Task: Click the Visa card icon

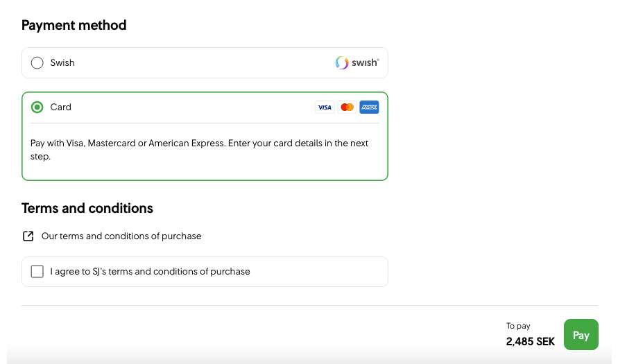Action: click(324, 107)
